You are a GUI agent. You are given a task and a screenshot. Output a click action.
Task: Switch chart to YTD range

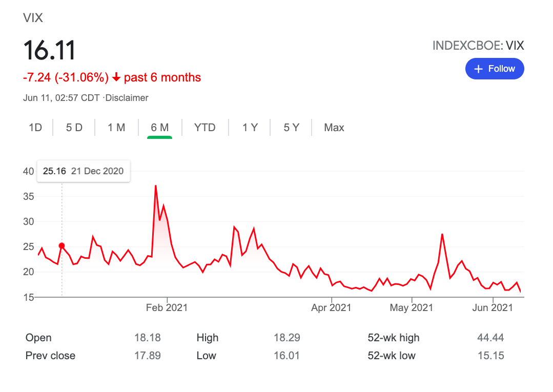click(204, 128)
